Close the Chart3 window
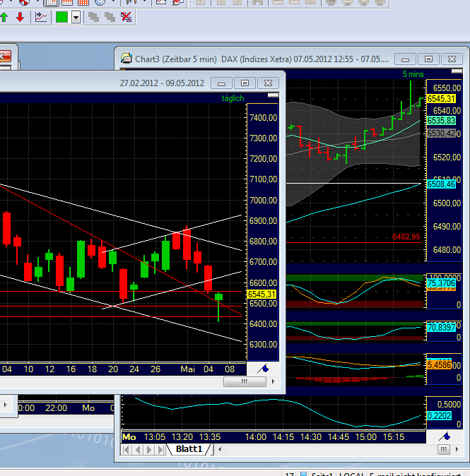 pyautogui.click(x=452, y=59)
